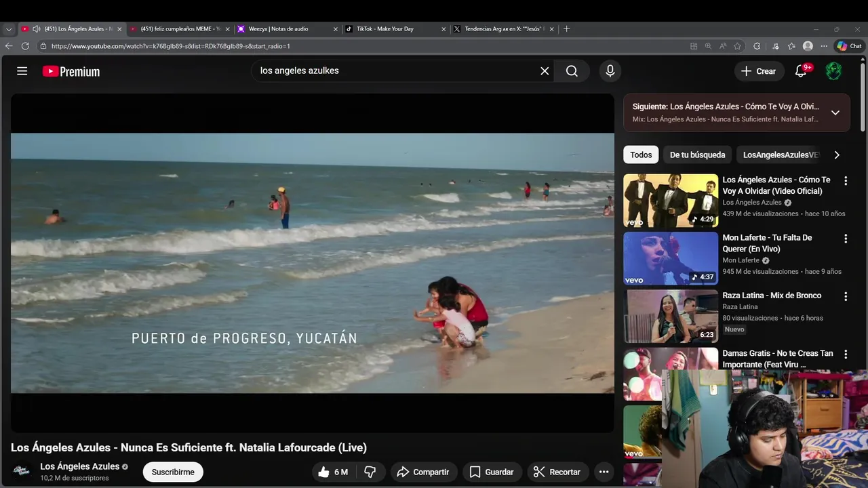View site information lock icon
This screenshot has height=488, width=868.
point(43,46)
